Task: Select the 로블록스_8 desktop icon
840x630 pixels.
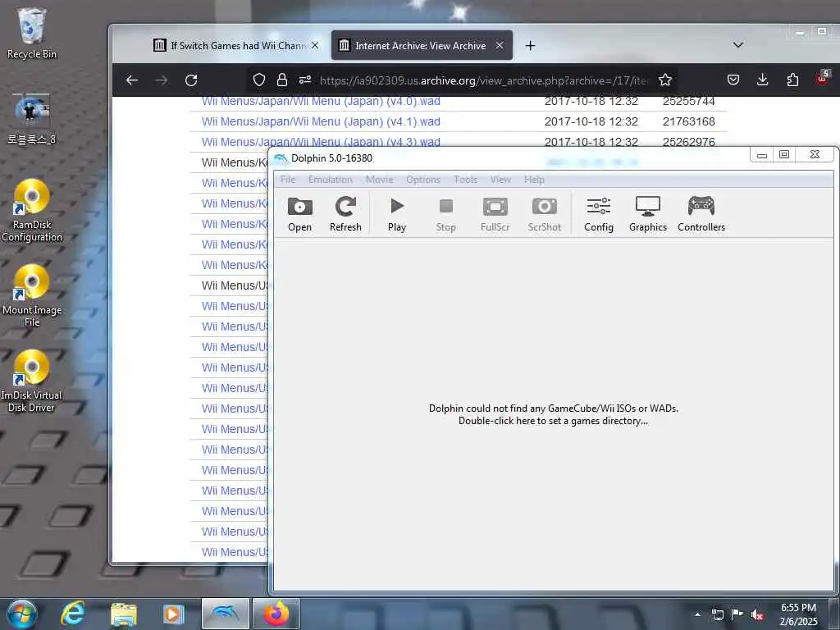Action: point(32,119)
